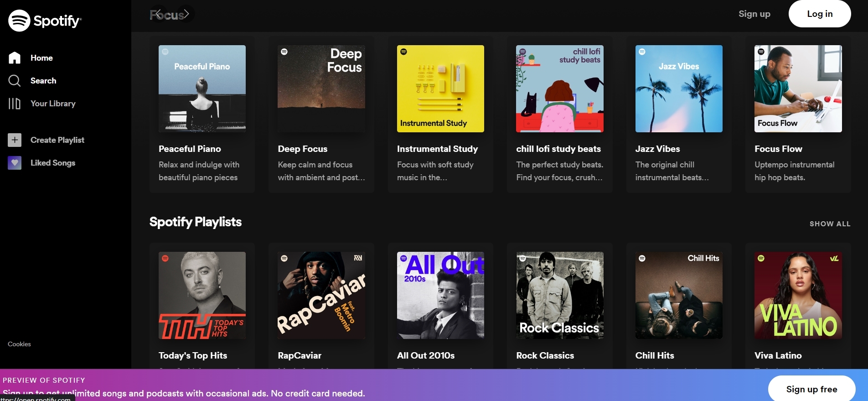Click Sign up free button
Image resolution: width=868 pixels, height=401 pixels.
[811, 389]
